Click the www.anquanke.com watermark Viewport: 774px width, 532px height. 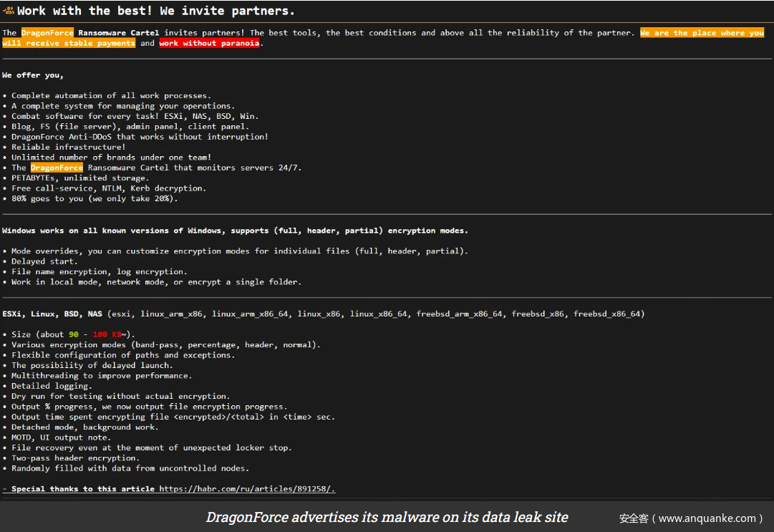[x=690, y=518]
